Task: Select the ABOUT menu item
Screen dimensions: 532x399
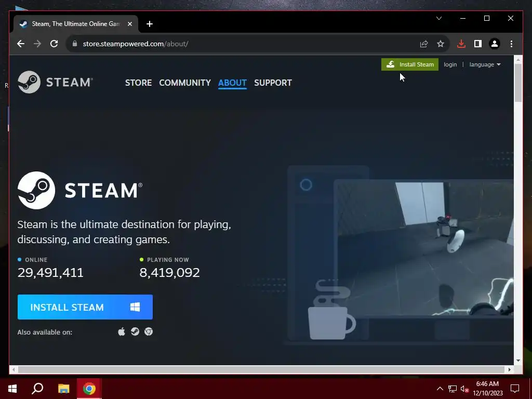Action: tap(232, 83)
